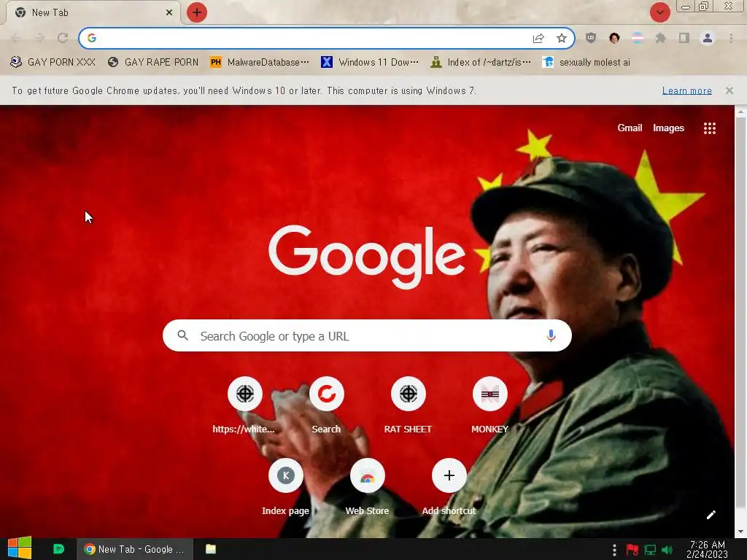Open the uBlock Origin shield extension

pos(591,38)
